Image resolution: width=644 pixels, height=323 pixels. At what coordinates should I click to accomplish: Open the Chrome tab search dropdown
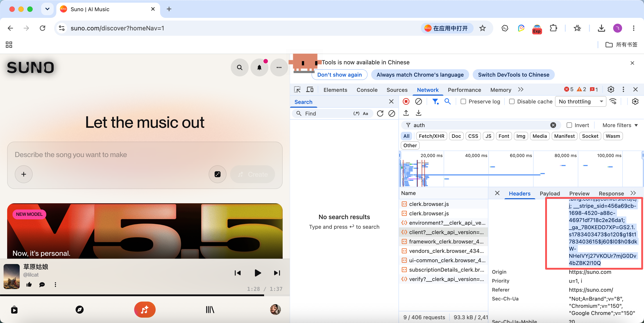click(47, 9)
